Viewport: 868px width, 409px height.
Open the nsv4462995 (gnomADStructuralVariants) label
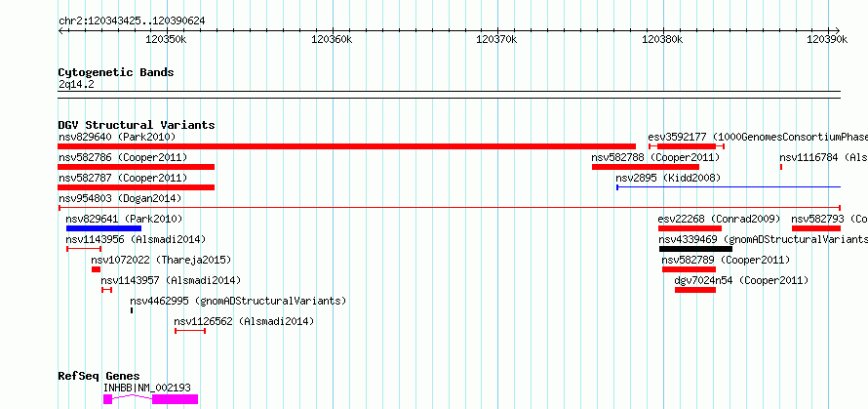point(238,301)
